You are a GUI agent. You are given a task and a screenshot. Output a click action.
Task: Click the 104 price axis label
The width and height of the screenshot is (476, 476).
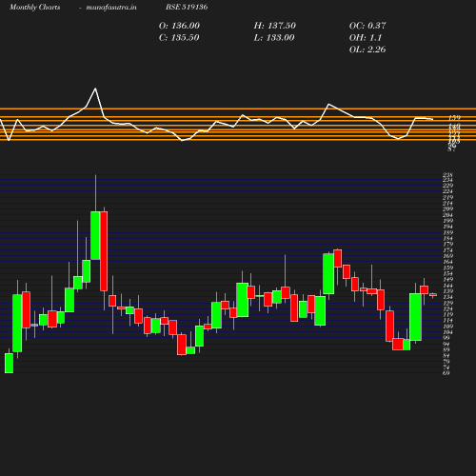point(447,332)
